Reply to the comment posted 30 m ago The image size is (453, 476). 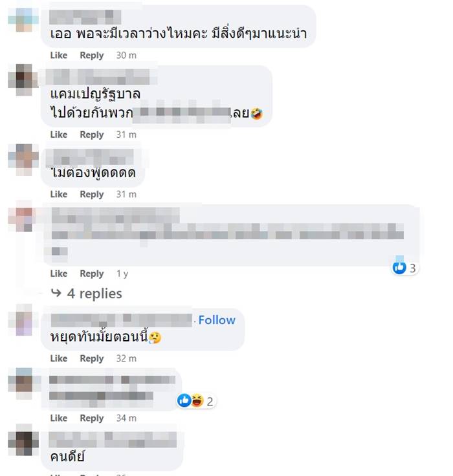click(x=92, y=56)
